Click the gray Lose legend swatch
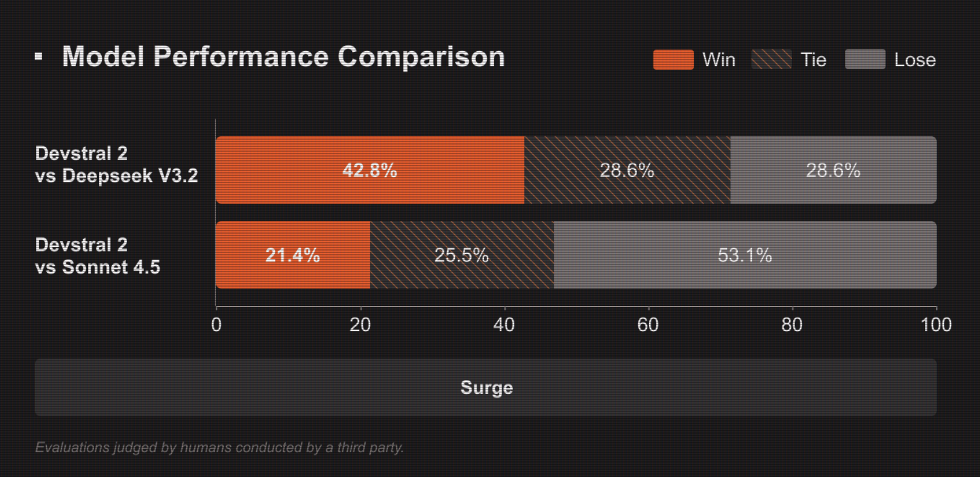The image size is (980, 477). point(865,60)
